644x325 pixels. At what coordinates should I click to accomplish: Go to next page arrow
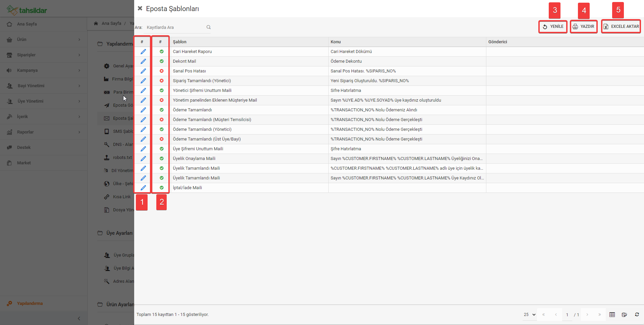click(587, 315)
